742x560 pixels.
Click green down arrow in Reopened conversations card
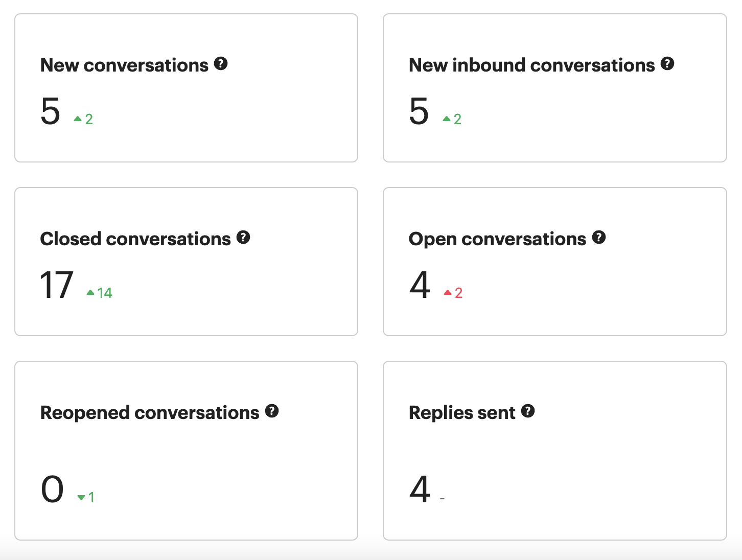point(81,498)
